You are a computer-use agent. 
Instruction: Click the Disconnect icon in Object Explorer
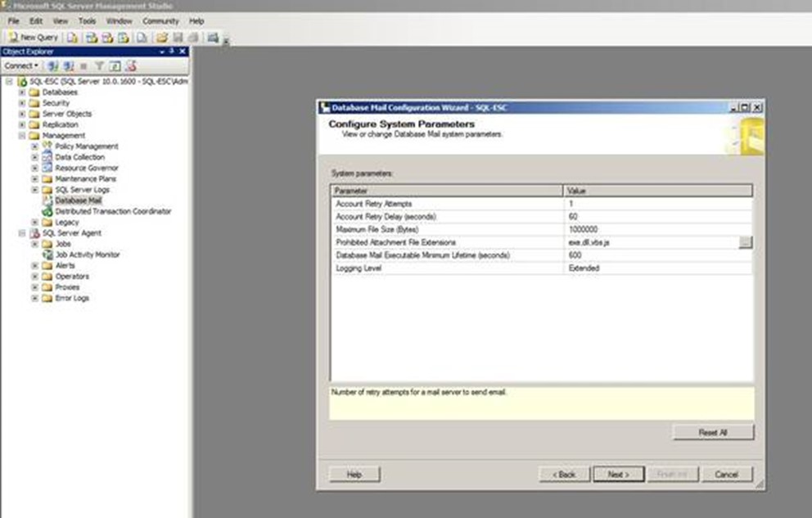click(69, 65)
